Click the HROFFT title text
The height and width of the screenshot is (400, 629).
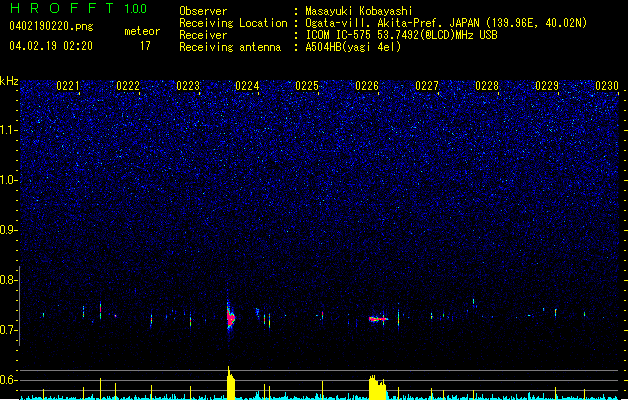(x=61, y=8)
